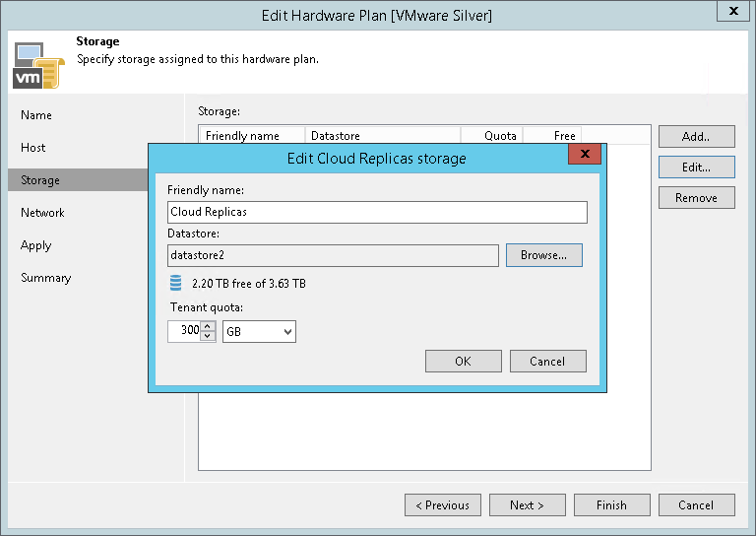This screenshot has height=536, width=756.
Task: Open the Name wizard step
Action: click(x=36, y=115)
